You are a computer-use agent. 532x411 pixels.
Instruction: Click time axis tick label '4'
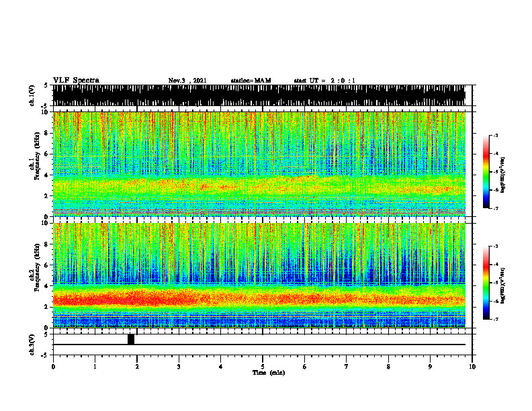click(x=221, y=367)
